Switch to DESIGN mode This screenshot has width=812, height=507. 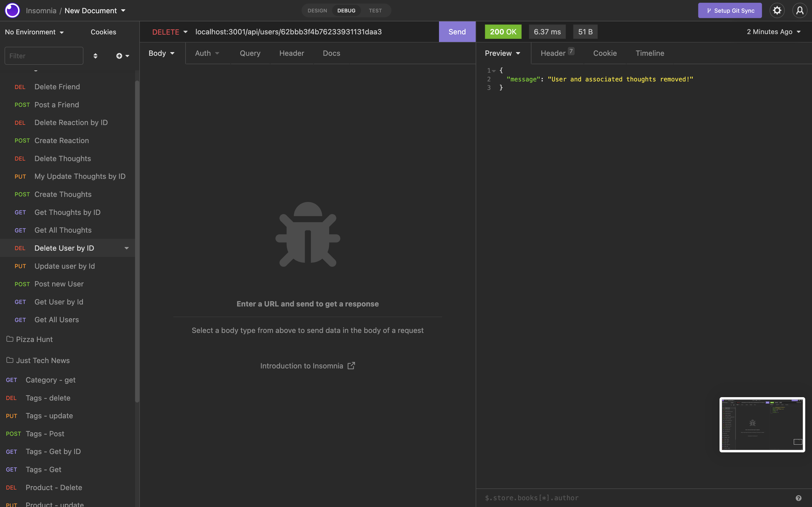(317, 10)
